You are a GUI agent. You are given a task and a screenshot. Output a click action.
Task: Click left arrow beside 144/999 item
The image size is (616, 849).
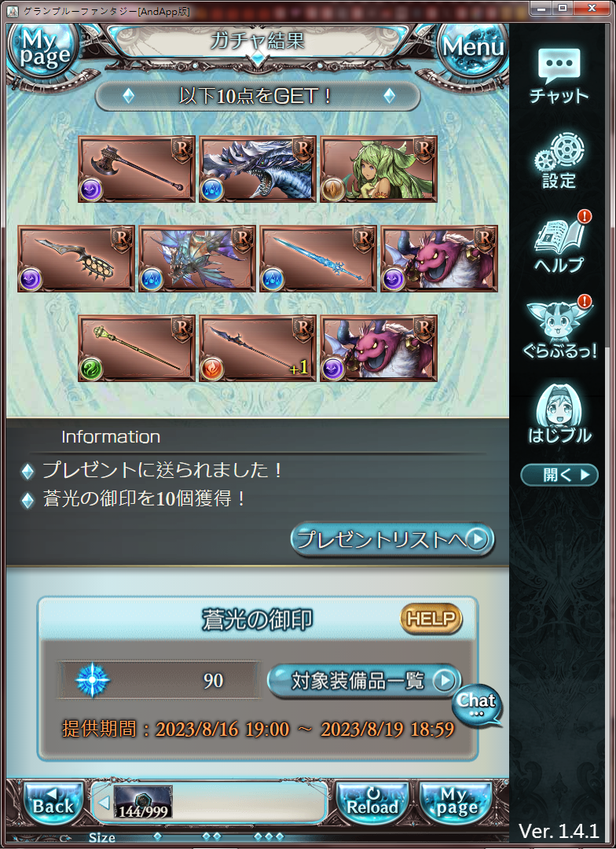coord(104,802)
